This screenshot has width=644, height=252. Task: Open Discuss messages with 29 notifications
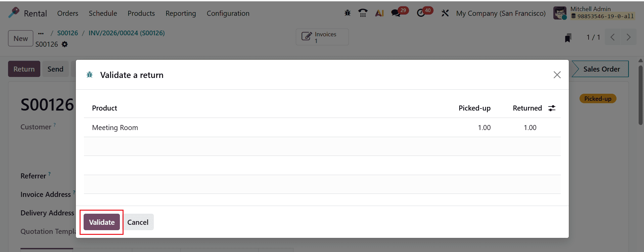tap(397, 13)
